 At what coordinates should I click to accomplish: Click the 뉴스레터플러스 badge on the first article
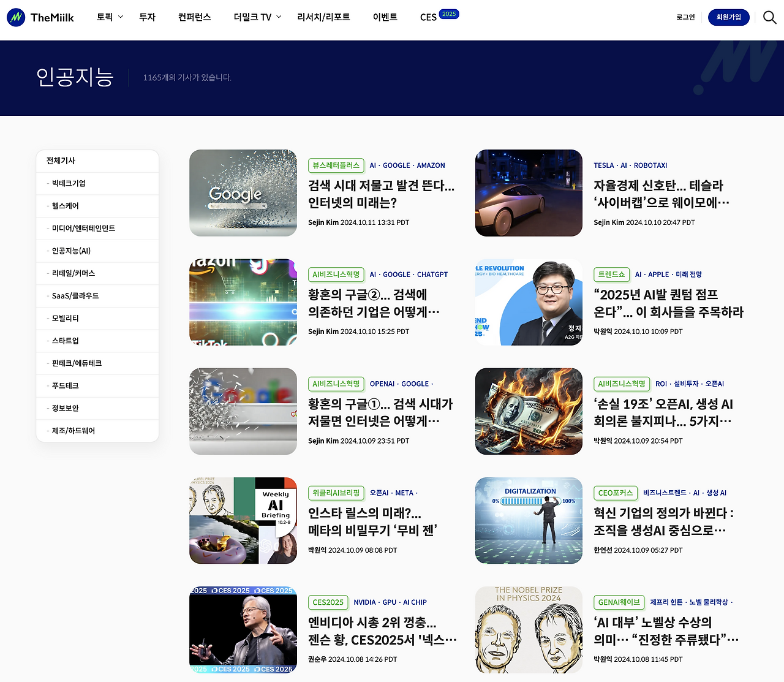(336, 165)
